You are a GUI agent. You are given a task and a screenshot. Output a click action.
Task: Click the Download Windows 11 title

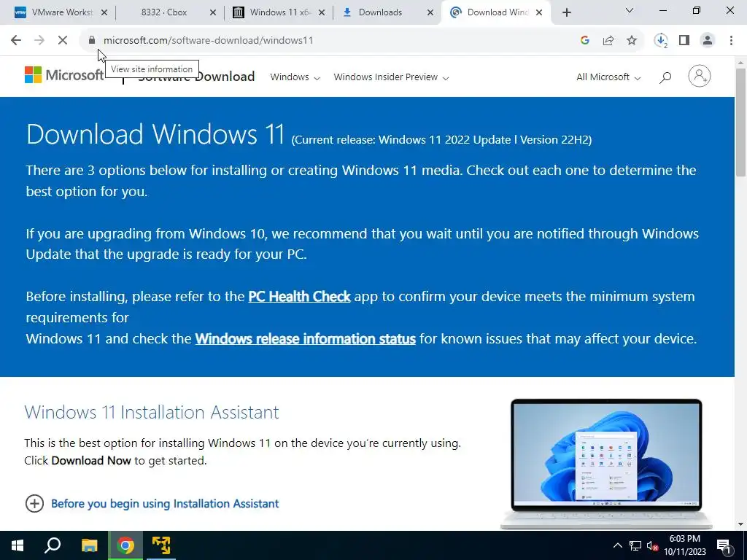pyautogui.click(x=155, y=134)
